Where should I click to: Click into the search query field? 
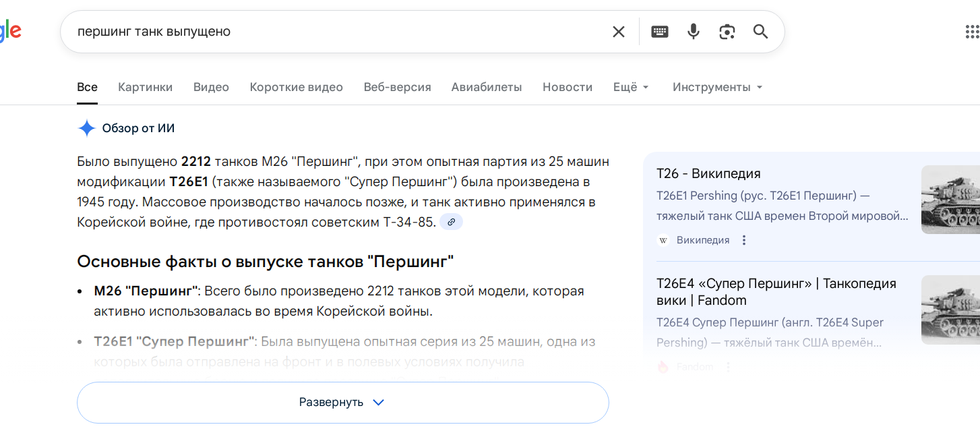337,32
